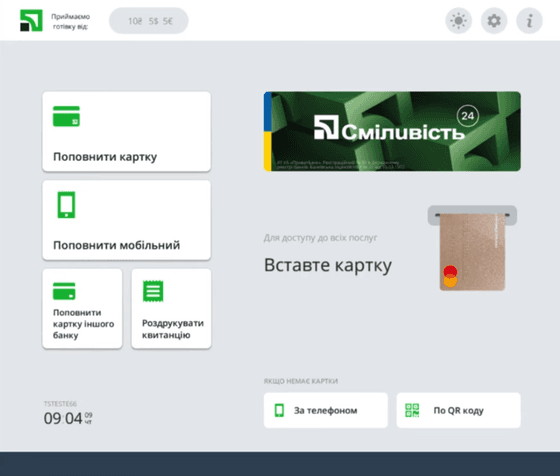The height and width of the screenshot is (476, 560).
Task: Select the Роздрукувати квитанцію tile
Action: tap(171, 309)
